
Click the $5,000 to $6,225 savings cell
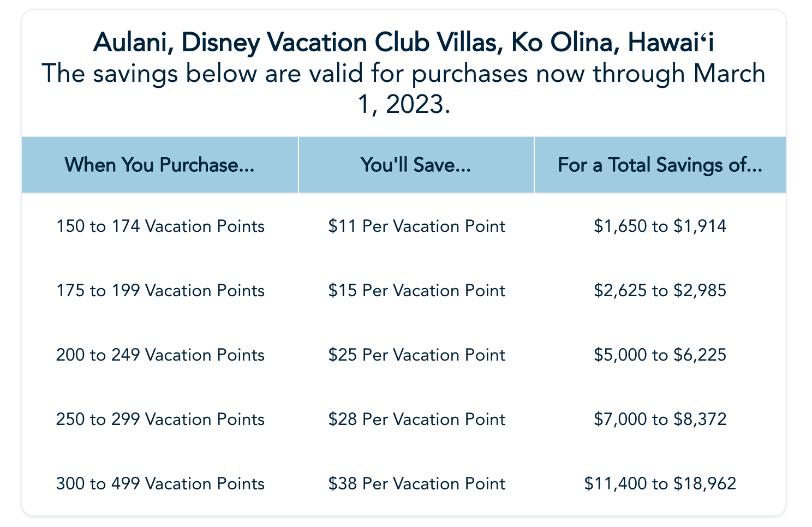660,355
